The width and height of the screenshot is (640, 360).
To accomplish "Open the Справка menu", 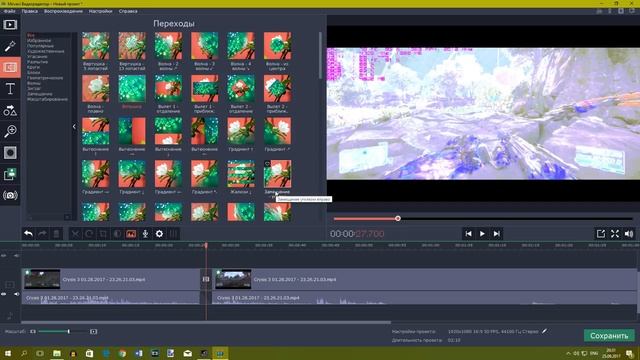I will [128, 11].
